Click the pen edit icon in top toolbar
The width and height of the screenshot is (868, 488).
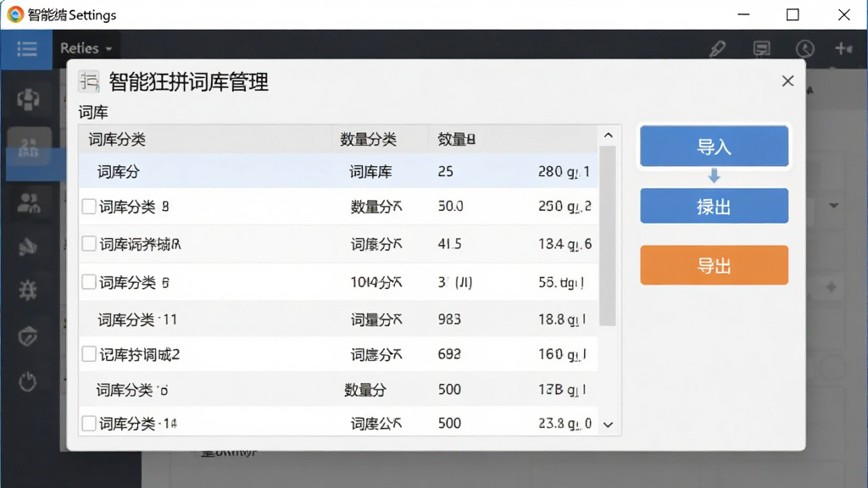717,48
